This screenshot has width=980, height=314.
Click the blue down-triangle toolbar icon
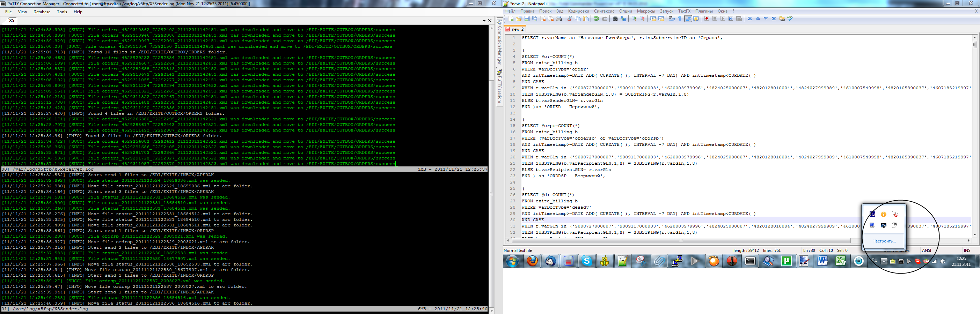pyautogui.click(x=766, y=18)
